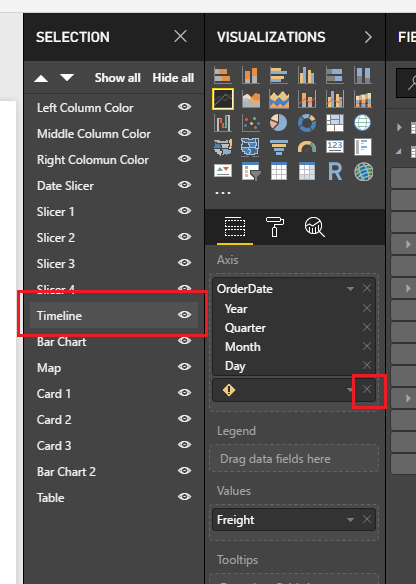Click the card visual 123 icon
The height and width of the screenshot is (584, 416).
[335, 146]
